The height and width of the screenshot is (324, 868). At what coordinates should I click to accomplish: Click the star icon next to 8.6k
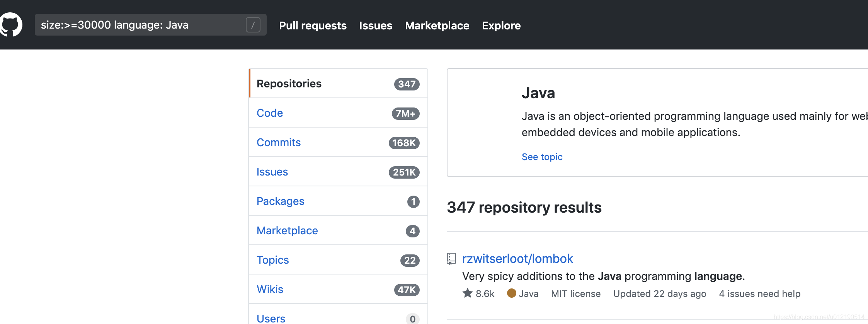point(467,293)
